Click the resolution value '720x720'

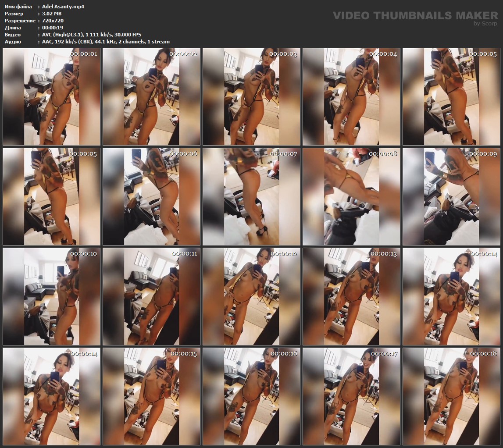click(53, 21)
